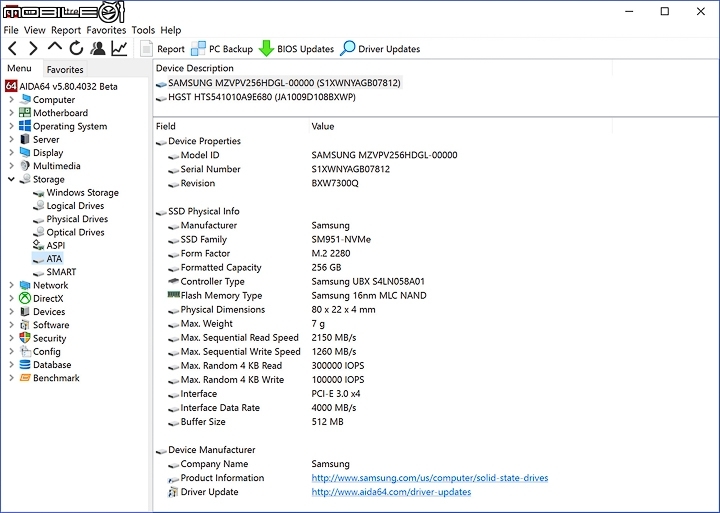Click the Multimedia speaker icon
The width and height of the screenshot is (720, 513).
(x=25, y=166)
